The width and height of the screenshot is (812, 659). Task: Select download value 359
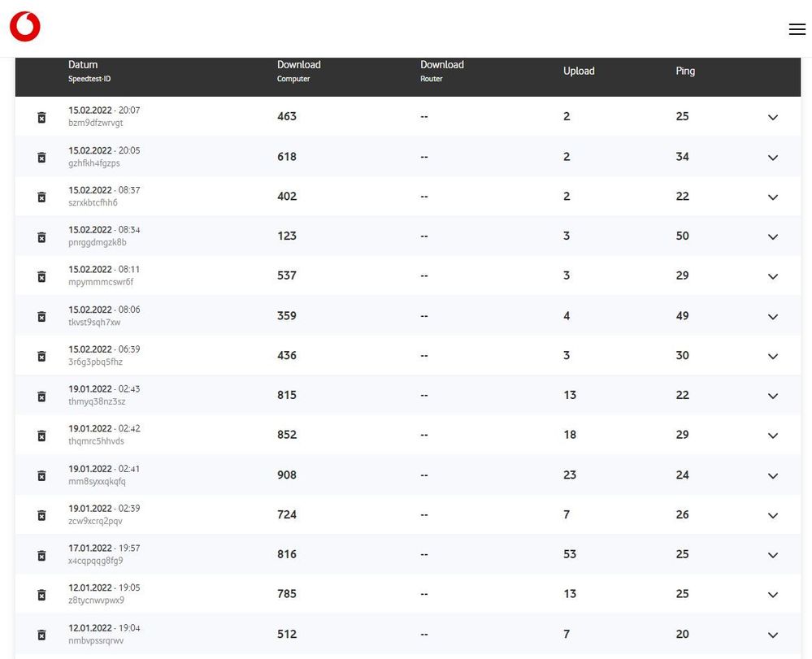click(287, 316)
